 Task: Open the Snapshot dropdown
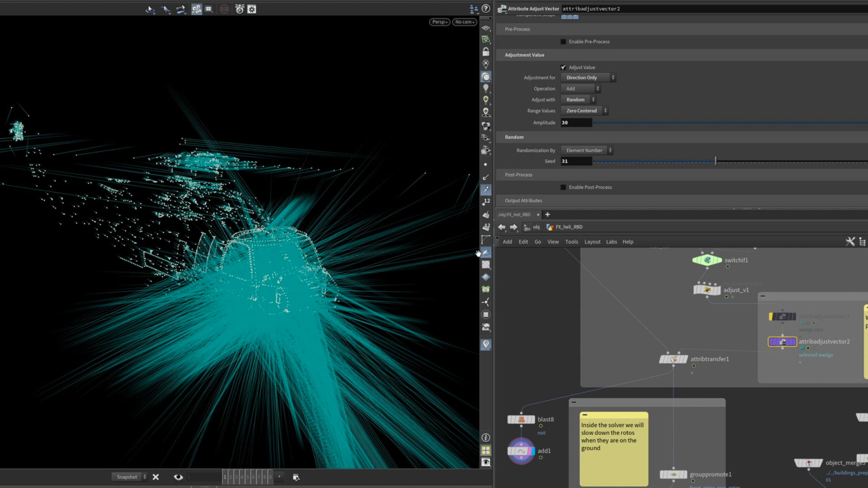(x=129, y=477)
